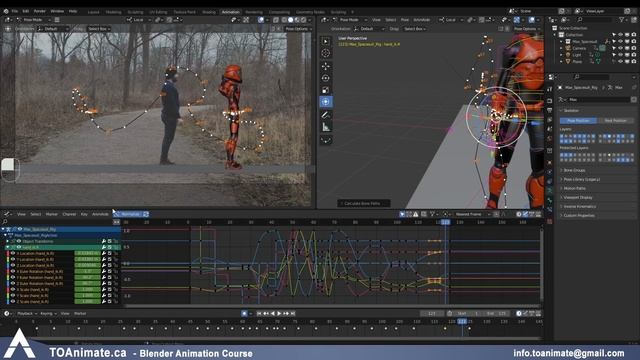
Task: Click Pose Position button
Action: point(578,120)
